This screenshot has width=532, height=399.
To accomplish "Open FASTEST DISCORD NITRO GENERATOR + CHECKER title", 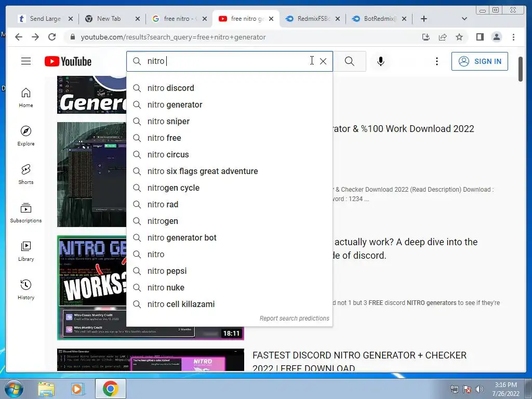I will 360,362.
